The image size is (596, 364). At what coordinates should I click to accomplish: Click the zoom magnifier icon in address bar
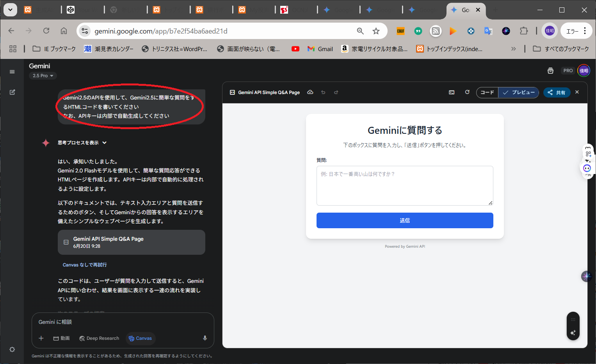pos(360,31)
